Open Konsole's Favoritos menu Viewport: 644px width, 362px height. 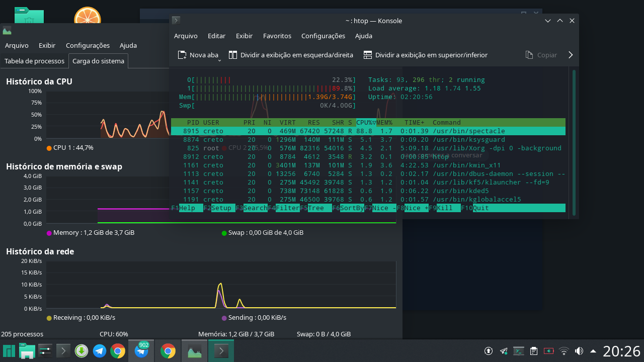277,36
